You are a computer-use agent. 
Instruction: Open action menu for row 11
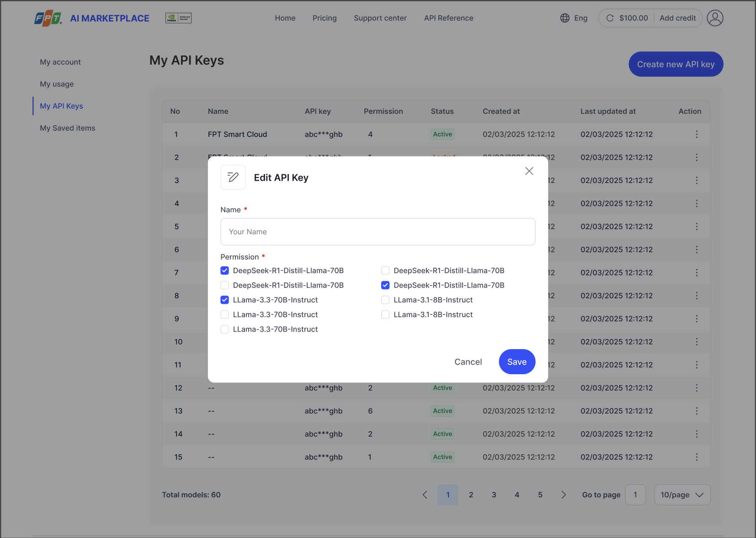(697, 365)
